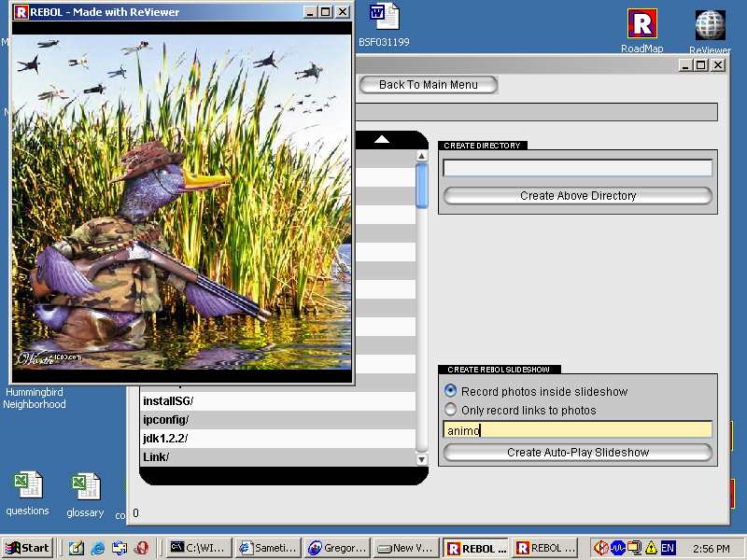Select Only record links to photos
This screenshot has width=747, height=560.
pyautogui.click(x=451, y=410)
